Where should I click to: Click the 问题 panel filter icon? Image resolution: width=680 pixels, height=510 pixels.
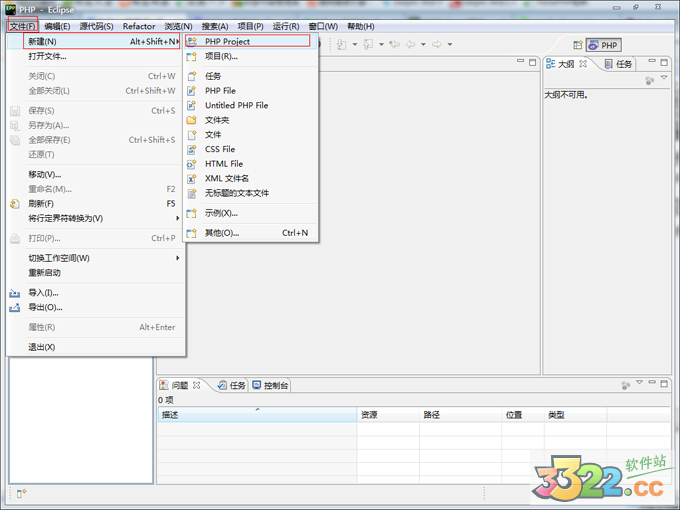click(625, 385)
